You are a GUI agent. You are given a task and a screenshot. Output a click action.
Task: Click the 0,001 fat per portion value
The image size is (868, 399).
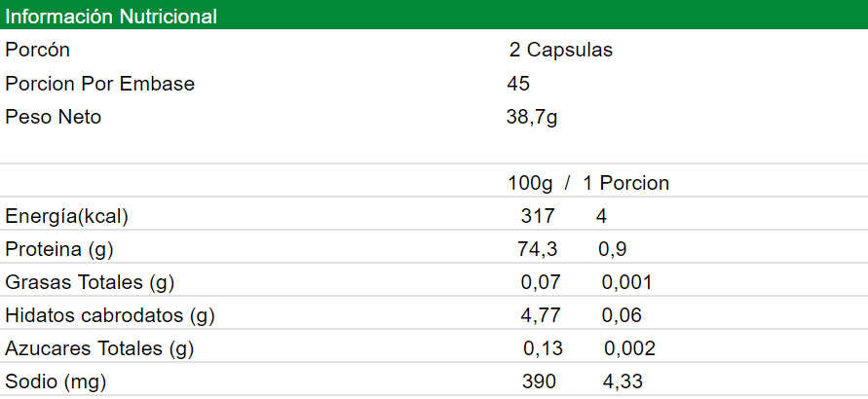tap(626, 283)
